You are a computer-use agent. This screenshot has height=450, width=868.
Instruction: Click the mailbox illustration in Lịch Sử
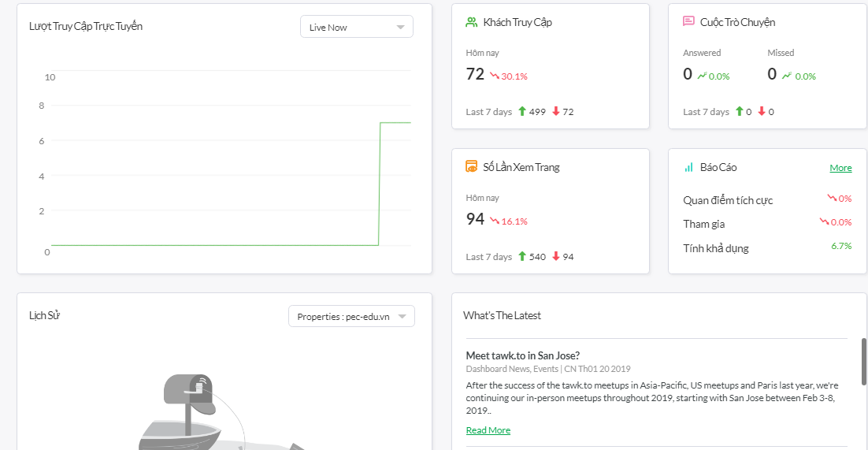click(x=190, y=393)
